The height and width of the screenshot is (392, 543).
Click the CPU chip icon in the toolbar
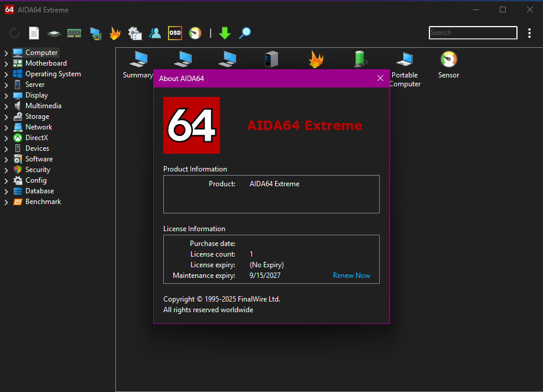pos(54,34)
